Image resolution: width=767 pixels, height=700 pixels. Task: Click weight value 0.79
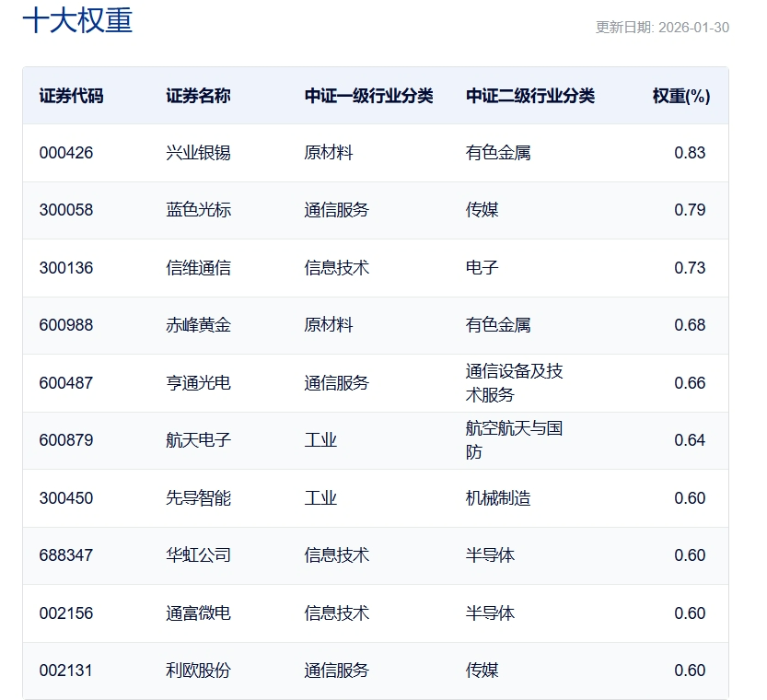coord(690,210)
